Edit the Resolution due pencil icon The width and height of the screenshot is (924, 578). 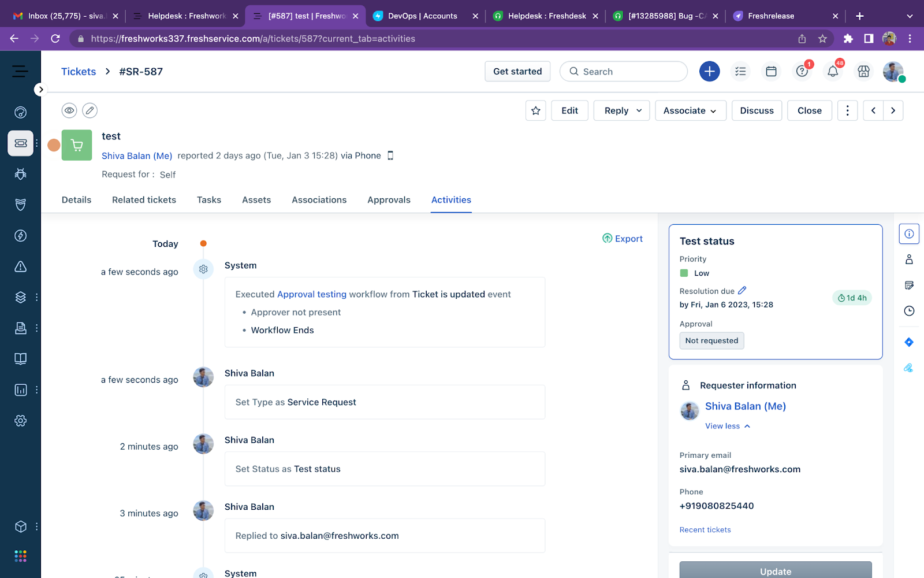(742, 291)
